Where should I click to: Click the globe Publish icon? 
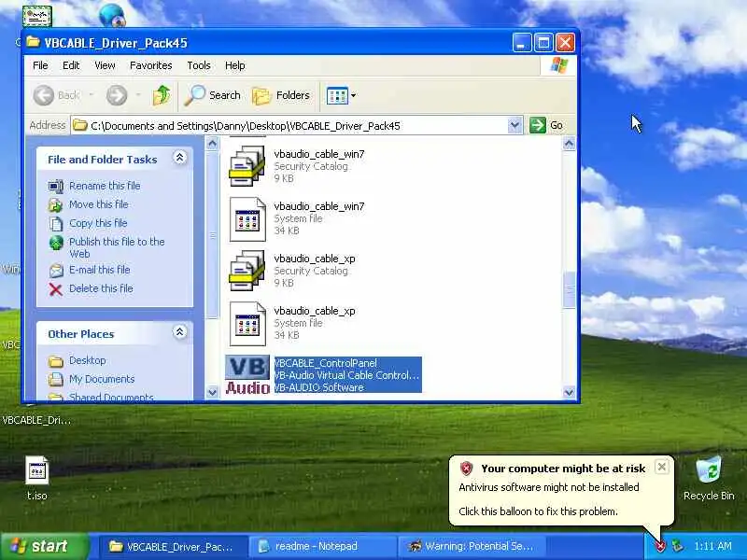point(56,243)
